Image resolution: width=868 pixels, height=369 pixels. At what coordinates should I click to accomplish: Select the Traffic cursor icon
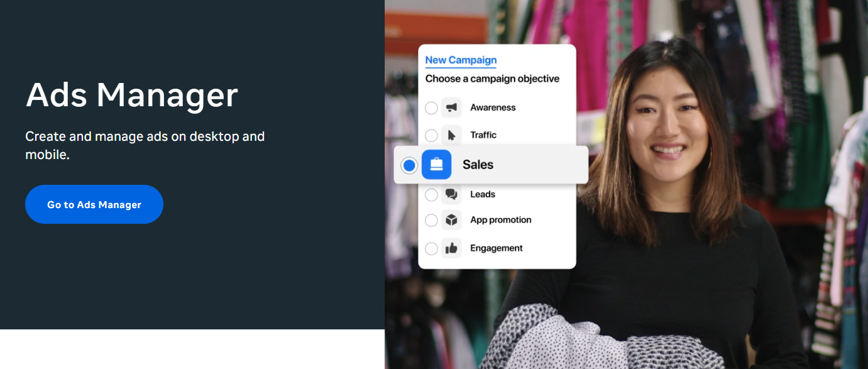[x=452, y=135]
